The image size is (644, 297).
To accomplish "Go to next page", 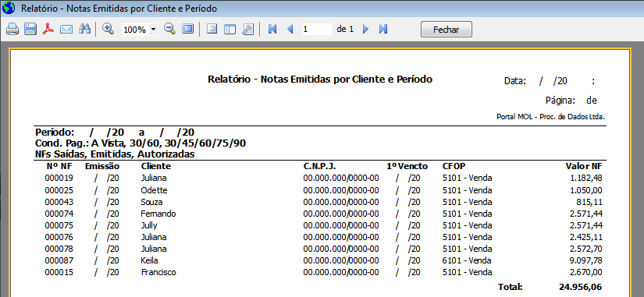I will (x=366, y=29).
